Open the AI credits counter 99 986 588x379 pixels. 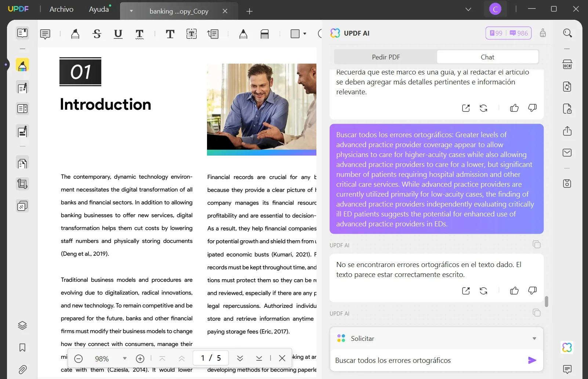508,33
